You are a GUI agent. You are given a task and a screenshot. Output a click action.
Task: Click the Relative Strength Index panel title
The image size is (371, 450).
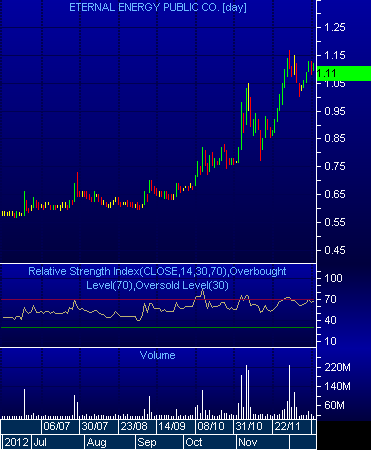(x=157, y=278)
